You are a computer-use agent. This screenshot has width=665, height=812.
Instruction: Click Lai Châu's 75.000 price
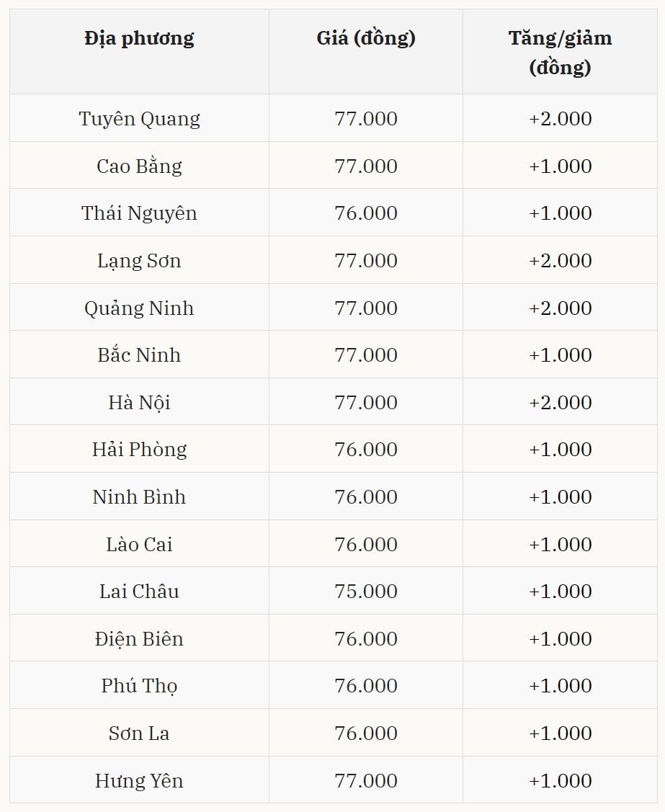(366, 591)
